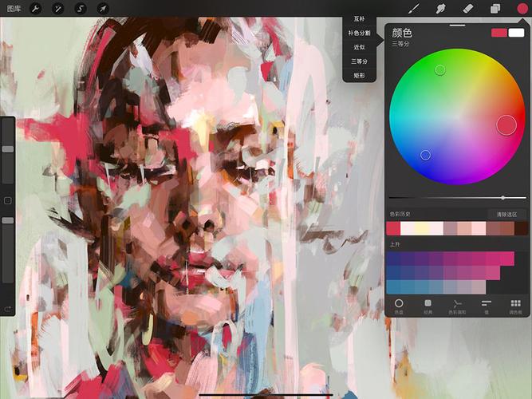
Task: Click the brush size slider handle on left
Action: [x=8, y=148]
